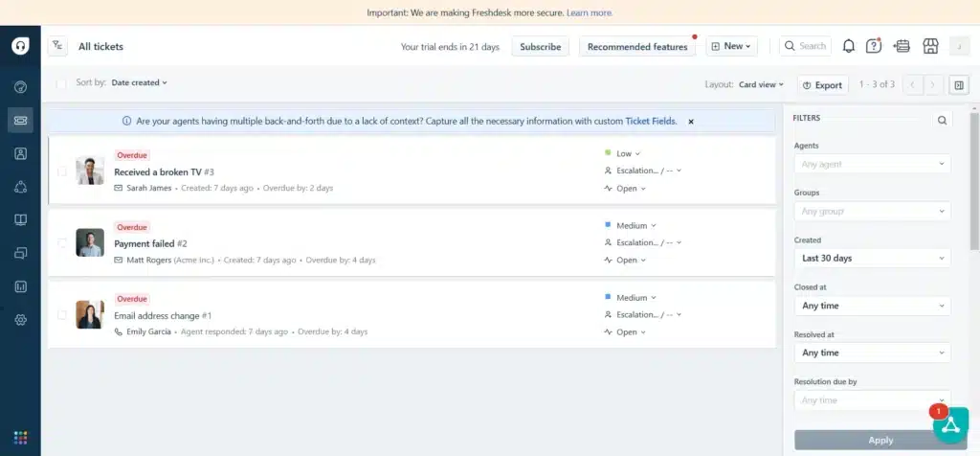Screen dimensions: 980x456
Task: Open the Admin settings gear icon
Action: (20, 320)
